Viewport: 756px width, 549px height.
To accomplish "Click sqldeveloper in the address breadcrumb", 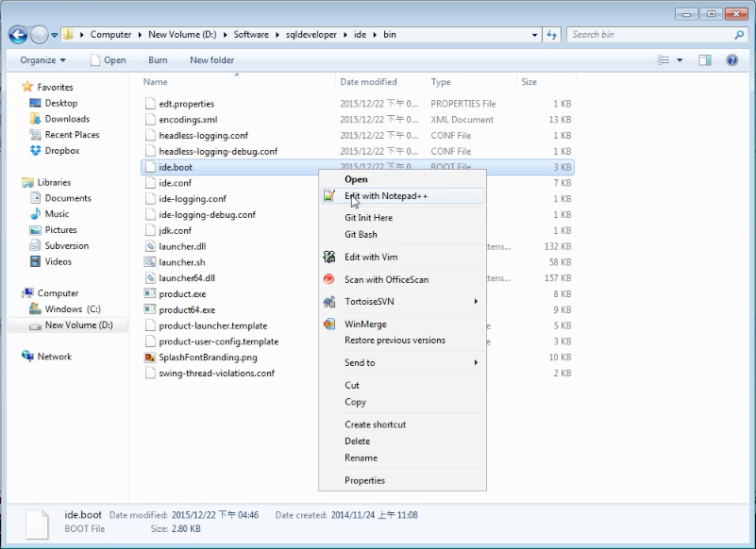I will pos(311,35).
